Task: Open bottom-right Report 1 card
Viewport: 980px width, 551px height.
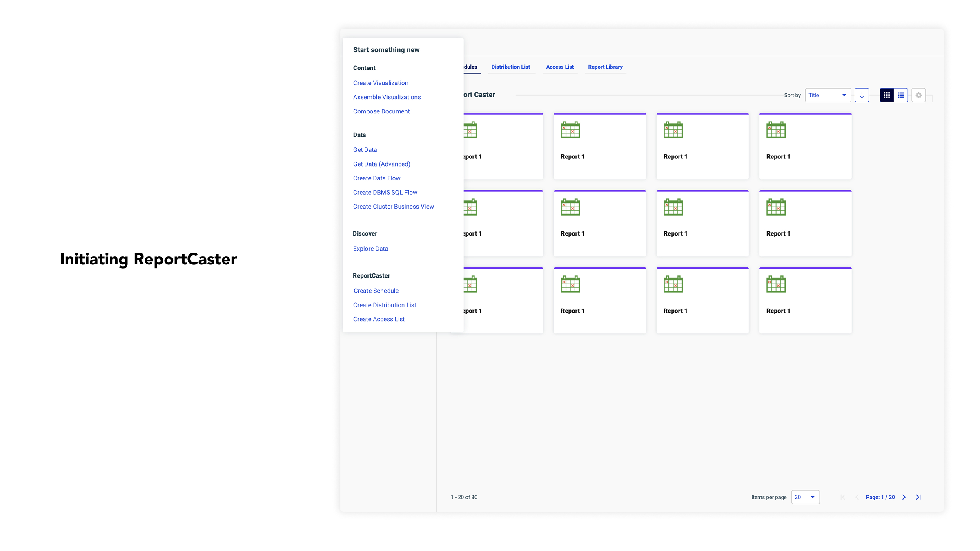Action: [x=805, y=301]
